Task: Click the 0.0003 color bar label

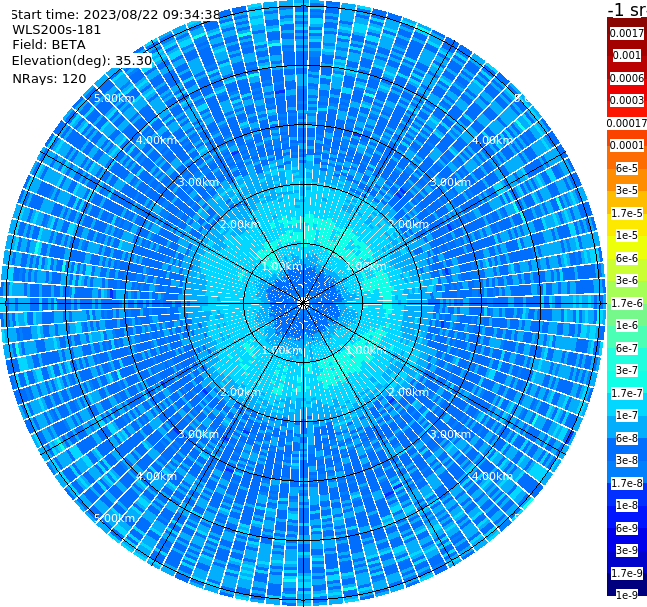Action: (x=627, y=100)
